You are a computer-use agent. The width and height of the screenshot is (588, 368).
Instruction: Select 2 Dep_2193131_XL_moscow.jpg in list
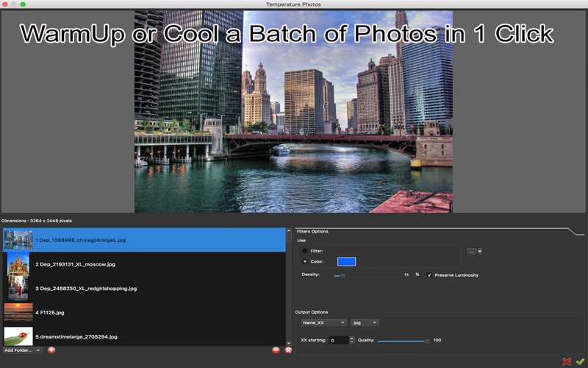pyautogui.click(x=144, y=264)
